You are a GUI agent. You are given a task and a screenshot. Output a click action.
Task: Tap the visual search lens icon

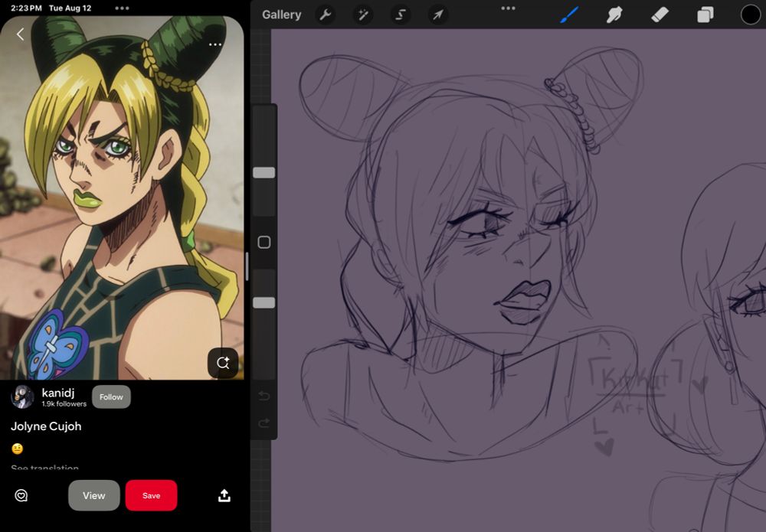(x=223, y=363)
